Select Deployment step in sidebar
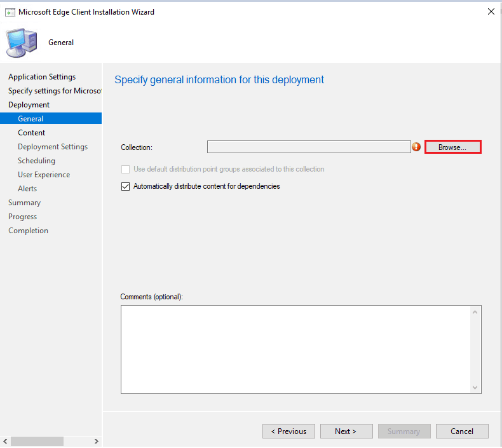Viewport: 502px width, 448px height. point(29,105)
